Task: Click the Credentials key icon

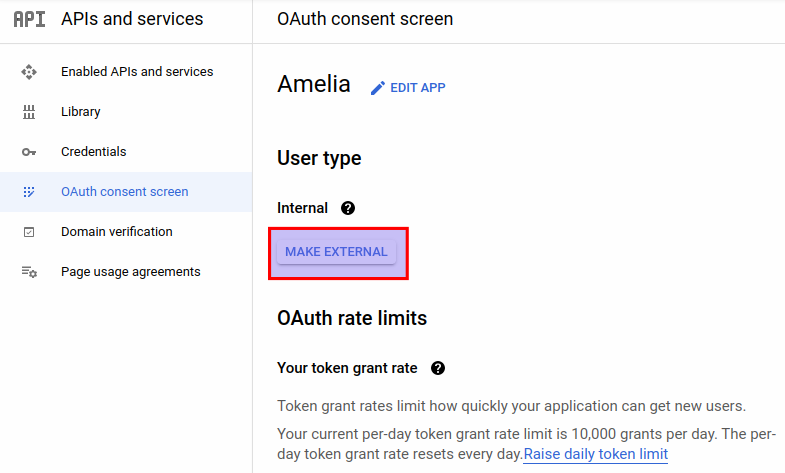Action: [29, 152]
